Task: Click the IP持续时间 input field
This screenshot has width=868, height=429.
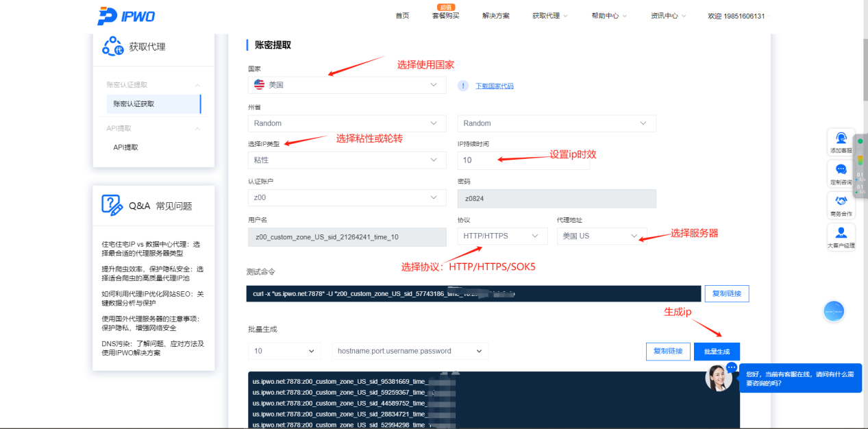Action: (x=523, y=160)
